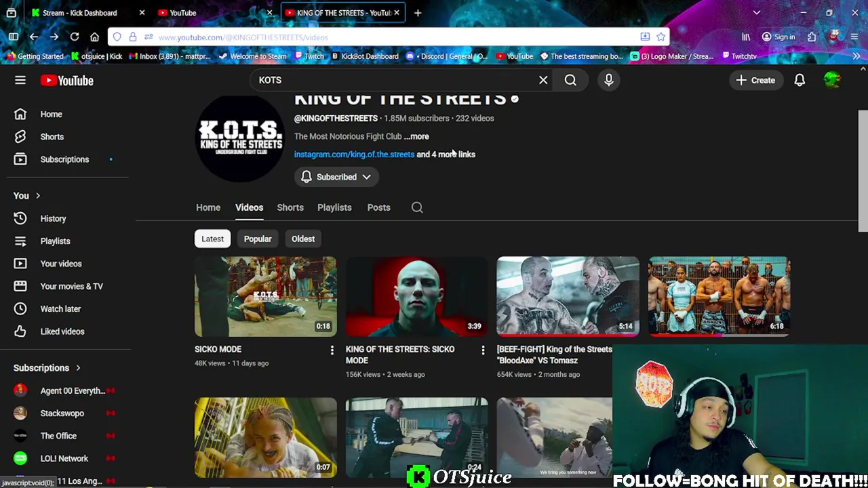Image resolution: width=868 pixels, height=488 pixels.
Task: Click the page vertical scrollbar
Action: (x=863, y=171)
